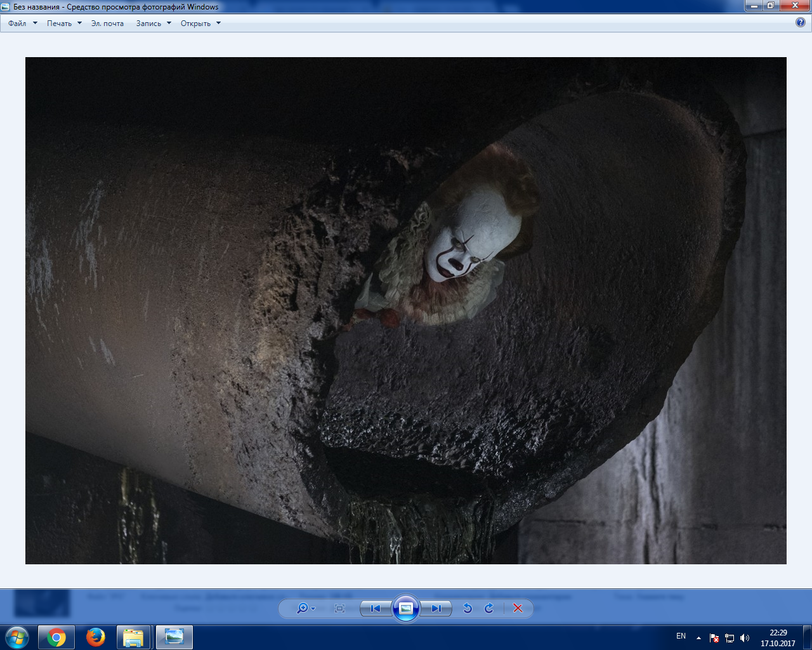Open the Открыть menu
This screenshot has height=650, width=812.
(x=195, y=23)
